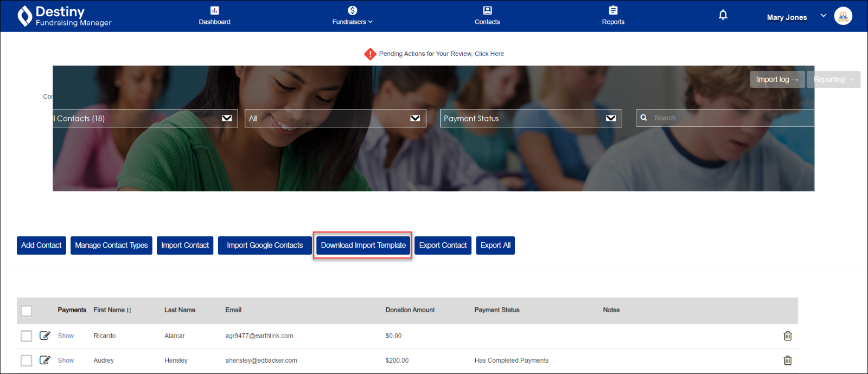
Task: Check the box for Audrey's row
Action: pyautogui.click(x=27, y=360)
